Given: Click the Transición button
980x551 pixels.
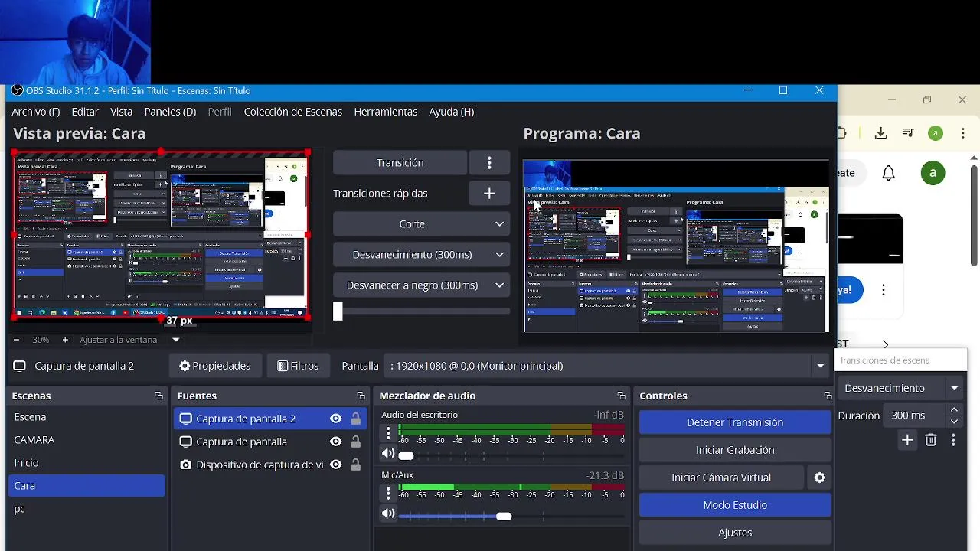Looking at the screenshot, I should tap(400, 163).
